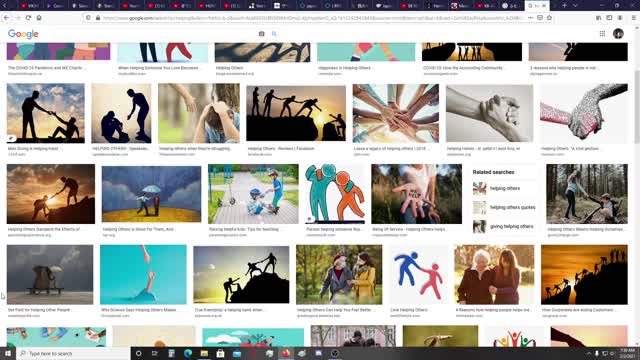Open page actions three-dot menu in address bar
This screenshot has height=360, width=640.
530,18
